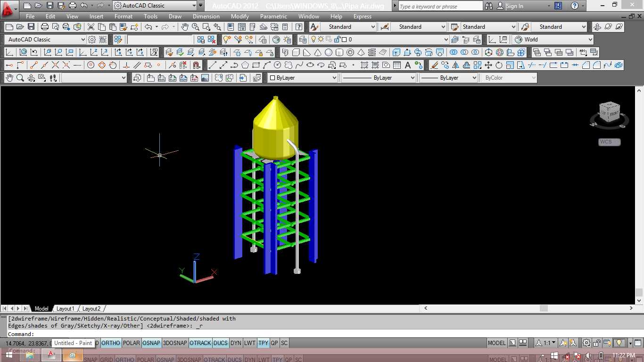Click the MODEL space button in the status bar
Screen dimensions: 644x362
[x=497, y=343]
